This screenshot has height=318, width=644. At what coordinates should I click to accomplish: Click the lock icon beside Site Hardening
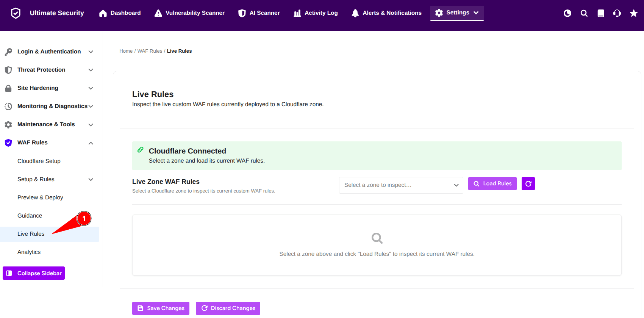coord(8,88)
